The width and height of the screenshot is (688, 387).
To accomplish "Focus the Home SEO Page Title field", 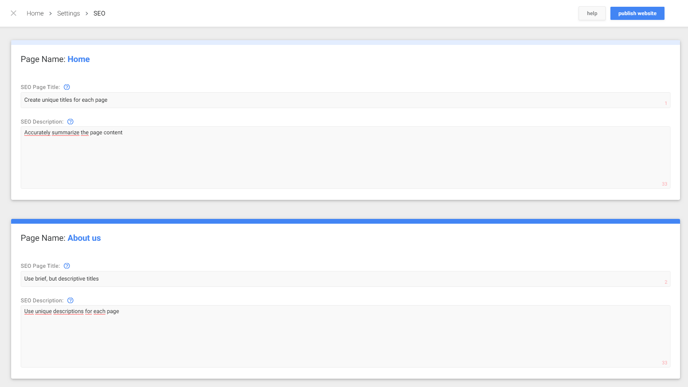I will pos(345,100).
